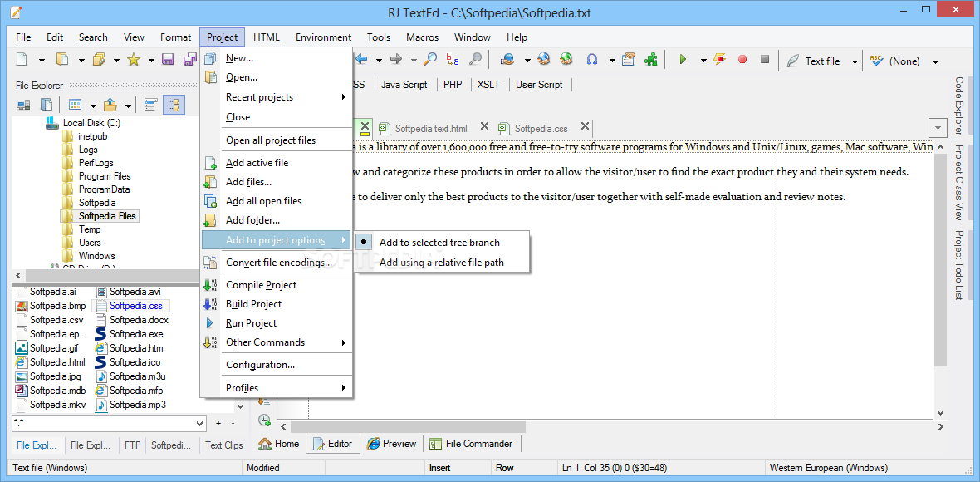Click the computer icon in File Explorer toolbar

point(24,105)
